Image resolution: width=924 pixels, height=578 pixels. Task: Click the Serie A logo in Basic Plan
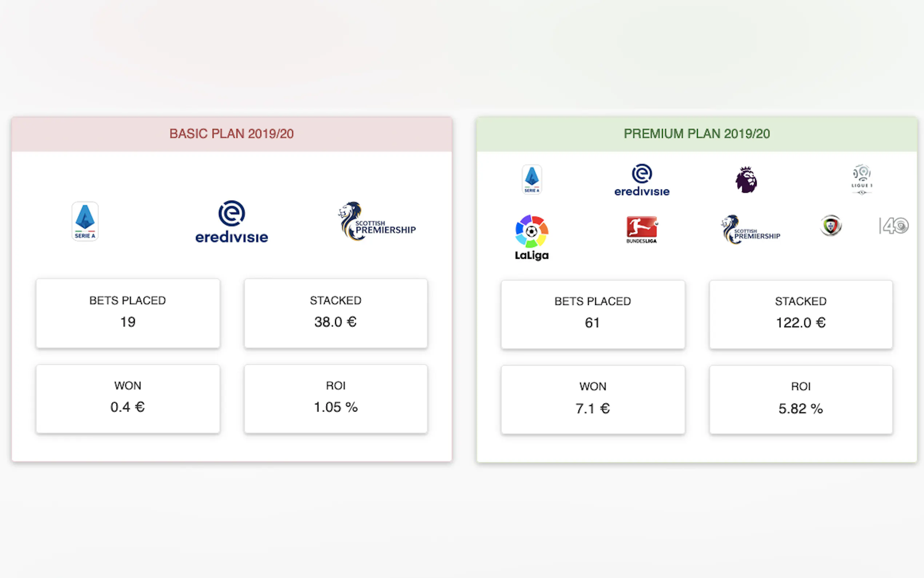(85, 221)
